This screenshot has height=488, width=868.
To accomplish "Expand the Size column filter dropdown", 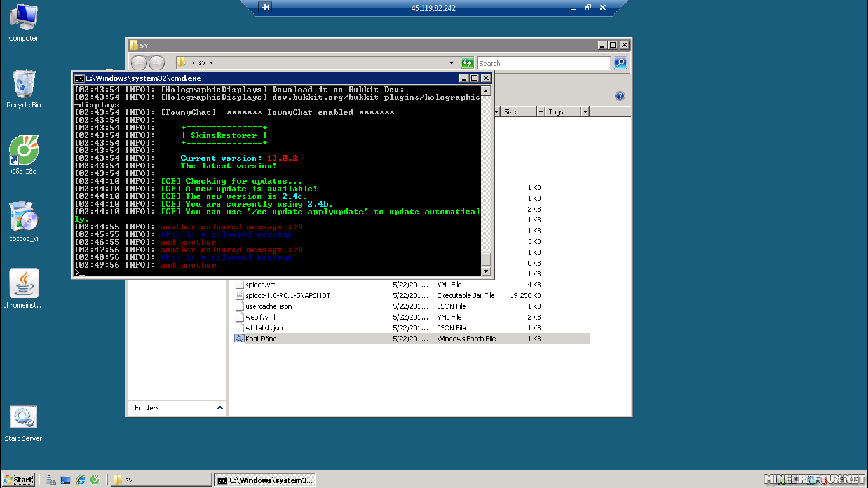I will [x=541, y=112].
